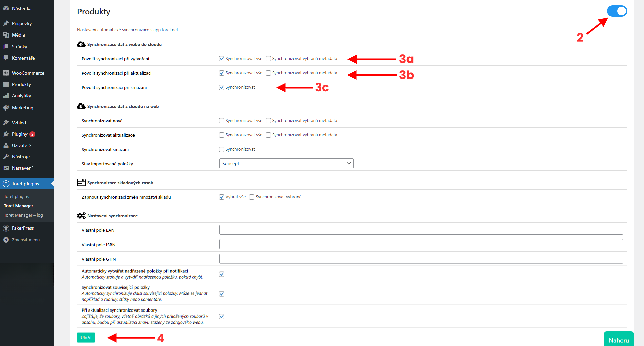This screenshot has height=346, width=644.
Task: Check Synchronizovat vše for Synchronizovat aktualizace
Action: pyautogui.click(x=222, y=135)
